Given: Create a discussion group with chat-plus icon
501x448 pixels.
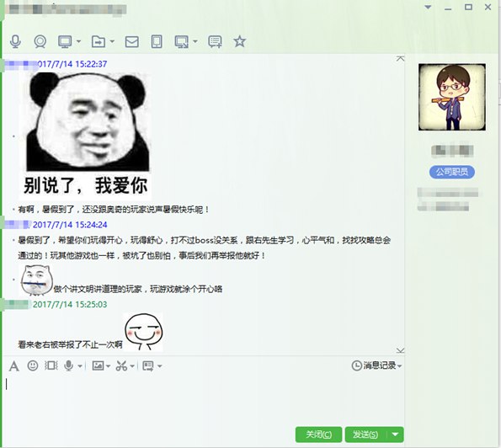Looking at the screenshot, I should click(x=215, y=41).
